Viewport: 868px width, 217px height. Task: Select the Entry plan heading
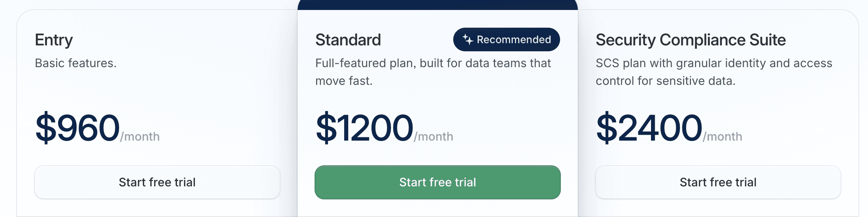54,40
